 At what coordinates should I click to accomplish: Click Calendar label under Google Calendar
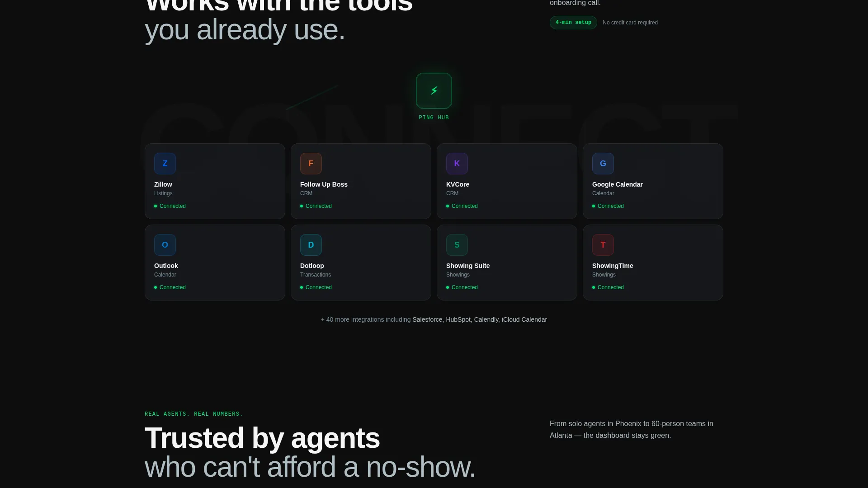[x=603, y=193]
